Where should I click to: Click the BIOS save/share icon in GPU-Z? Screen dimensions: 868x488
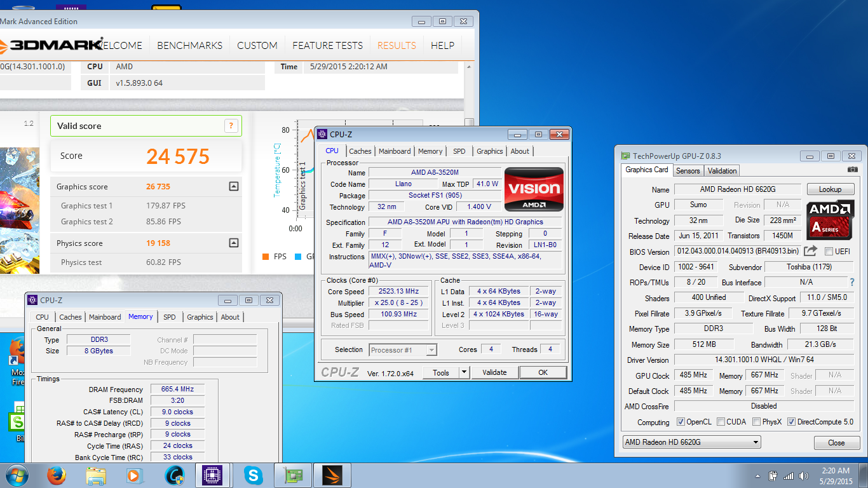pyautogui.click(x=810, y=251)
